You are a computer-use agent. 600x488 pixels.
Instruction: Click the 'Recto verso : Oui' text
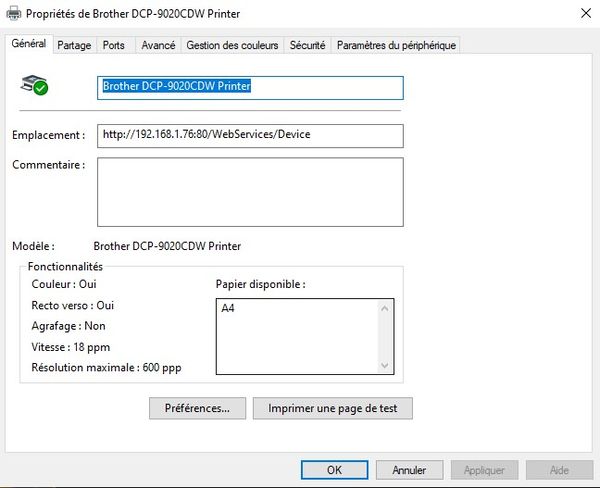point(73,305)
